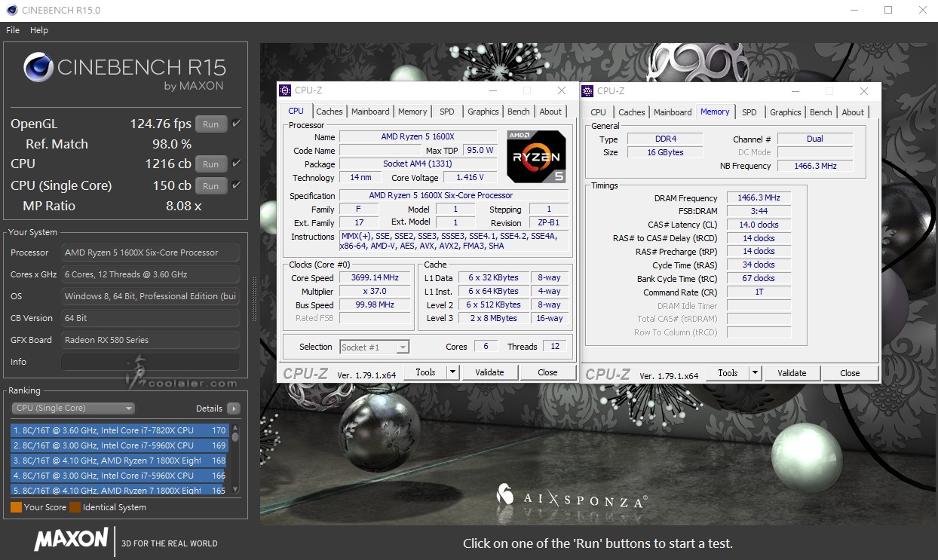Image resolution: width=938 pixels, height=560 pixels.
Task: Open Graphics tab in CPU-Z memory window
Action: (x=786, y=112)
